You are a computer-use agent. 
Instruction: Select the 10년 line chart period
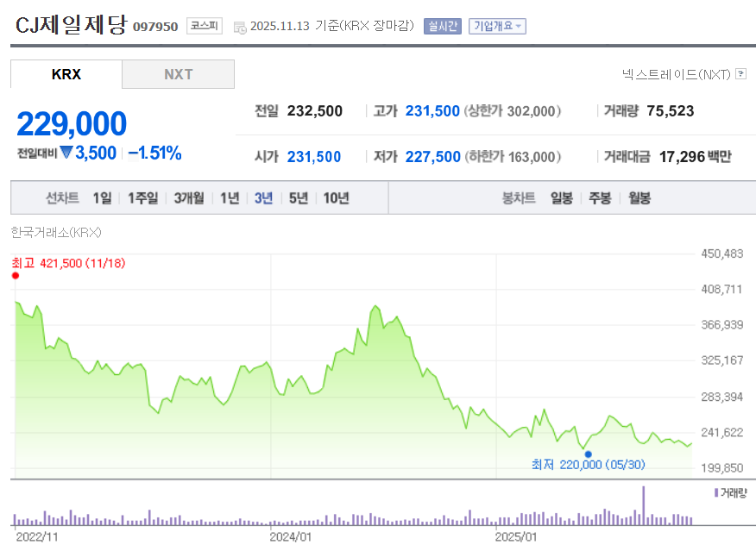tap(336, 198)
